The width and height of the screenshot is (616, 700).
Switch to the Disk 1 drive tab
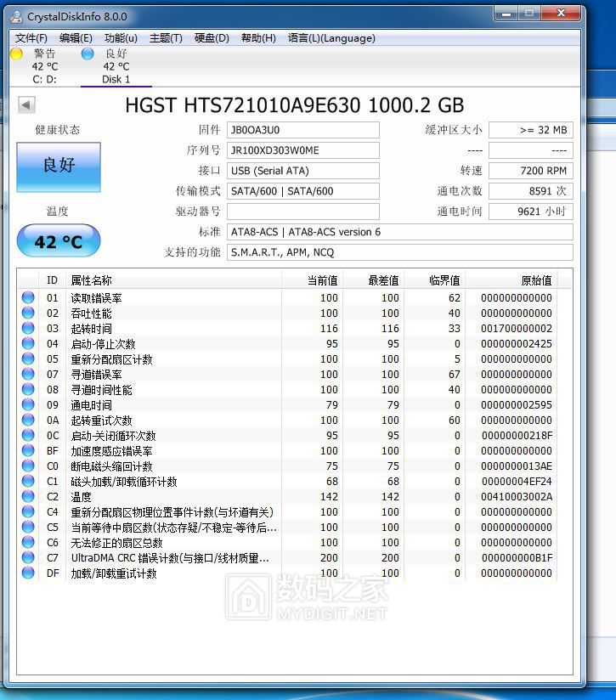[x=116, y=66]
